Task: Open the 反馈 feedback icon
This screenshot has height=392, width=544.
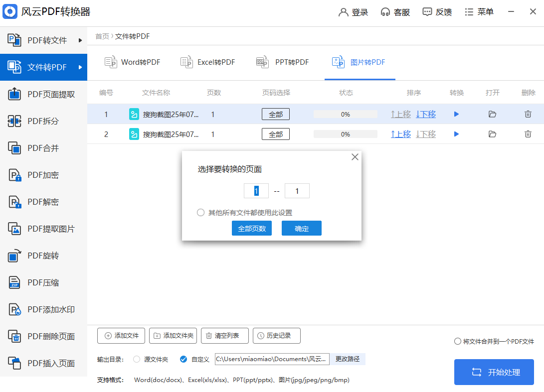Action: 427,12
